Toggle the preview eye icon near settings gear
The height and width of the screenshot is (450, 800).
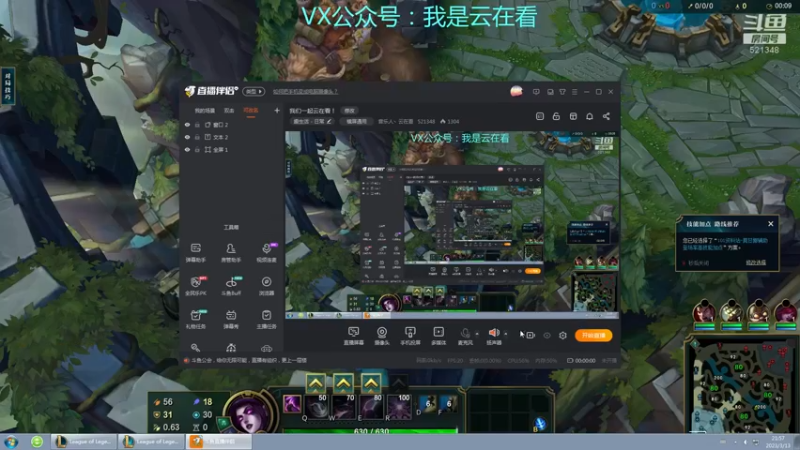click(x=547, y=336)
